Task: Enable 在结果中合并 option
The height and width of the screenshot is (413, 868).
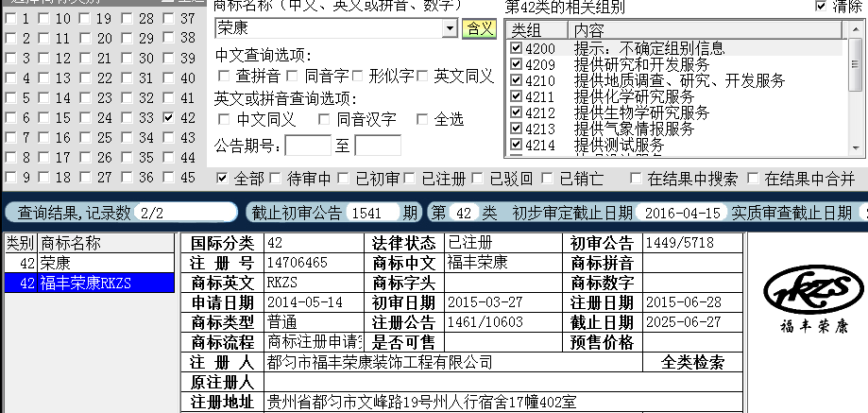Action: (753, 179)
